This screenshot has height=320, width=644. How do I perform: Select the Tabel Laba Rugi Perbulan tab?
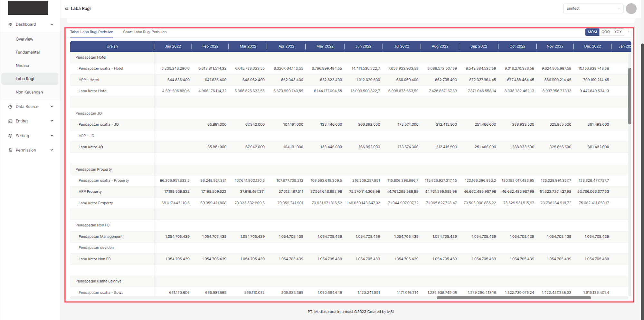[92, 32]
